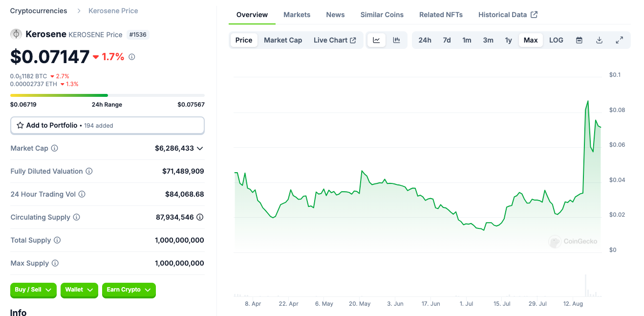Click the star icon in Add to Portfolio
Image resolution: width=644 pixels, height=316 pixels.
(20, 125)
